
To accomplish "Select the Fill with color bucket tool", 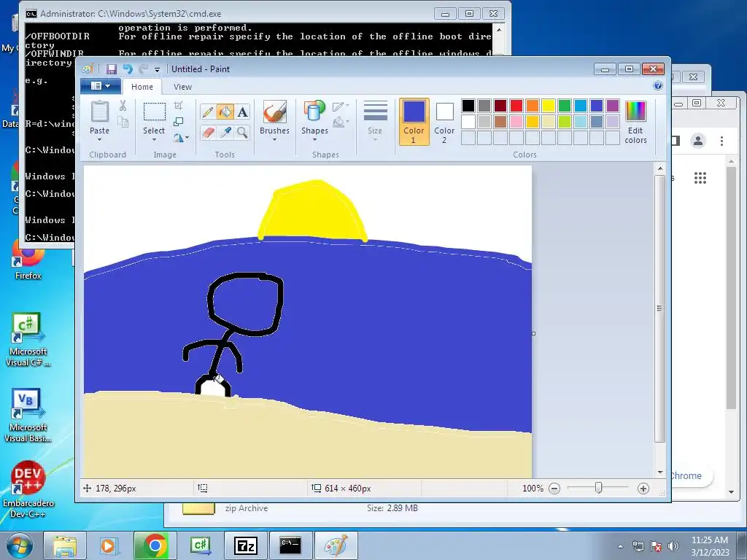I will click(225, 112).
